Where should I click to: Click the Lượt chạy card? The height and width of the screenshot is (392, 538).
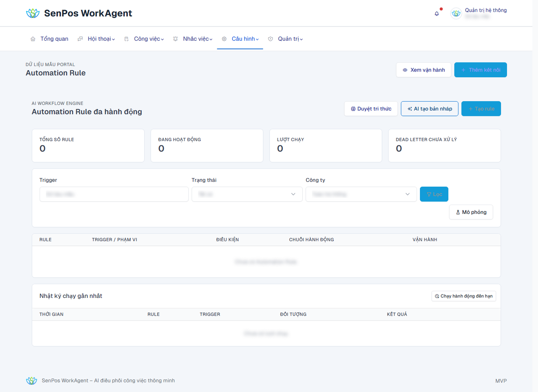326,145
